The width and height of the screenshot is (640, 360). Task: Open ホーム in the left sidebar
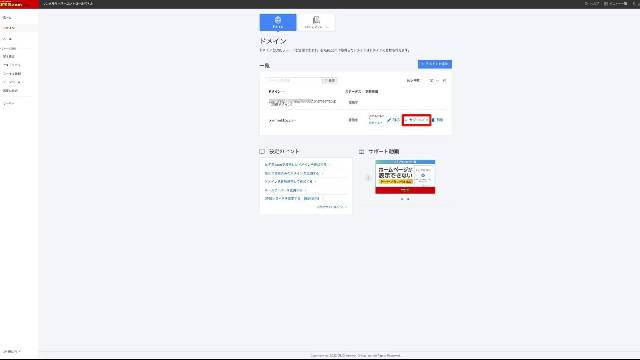coord(7,18)
